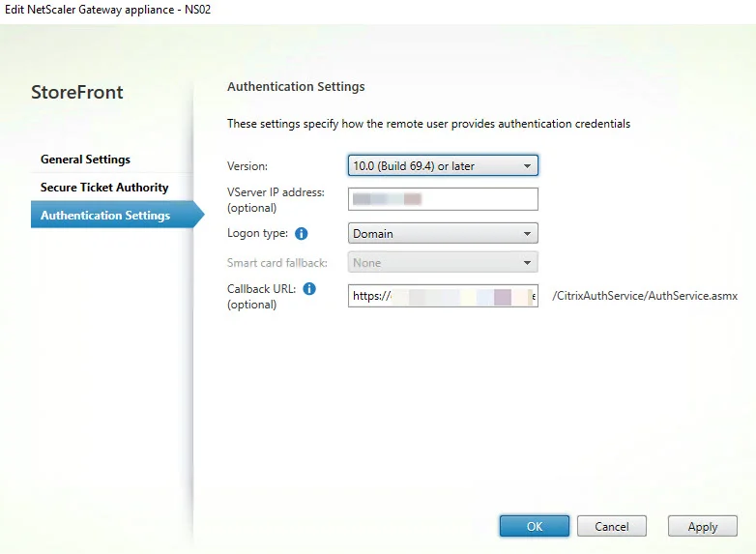This screenshot has height=554, width=756.
Task: Click the Version: label
Action: pyautogui.click(x=247, y=166)
